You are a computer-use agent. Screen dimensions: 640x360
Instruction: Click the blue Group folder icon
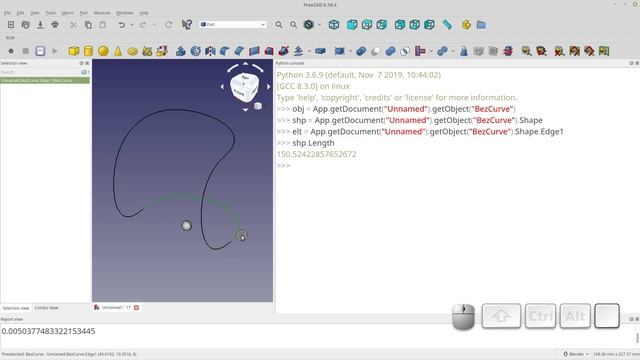coord(481,25)
